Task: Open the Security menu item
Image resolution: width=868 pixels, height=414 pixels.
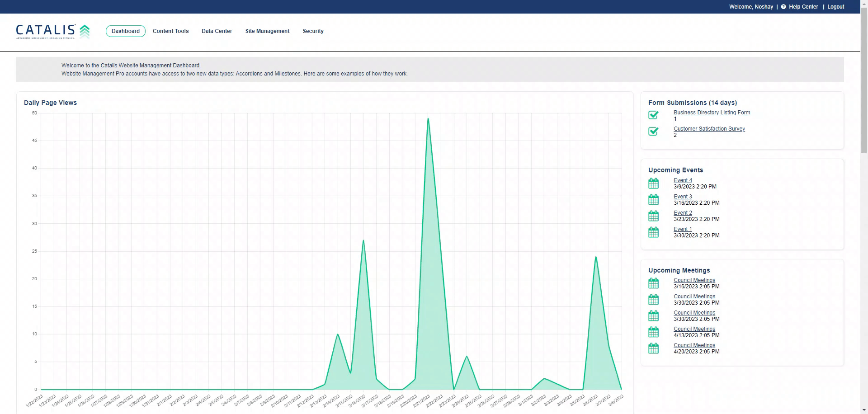Action: click(313, 31)
